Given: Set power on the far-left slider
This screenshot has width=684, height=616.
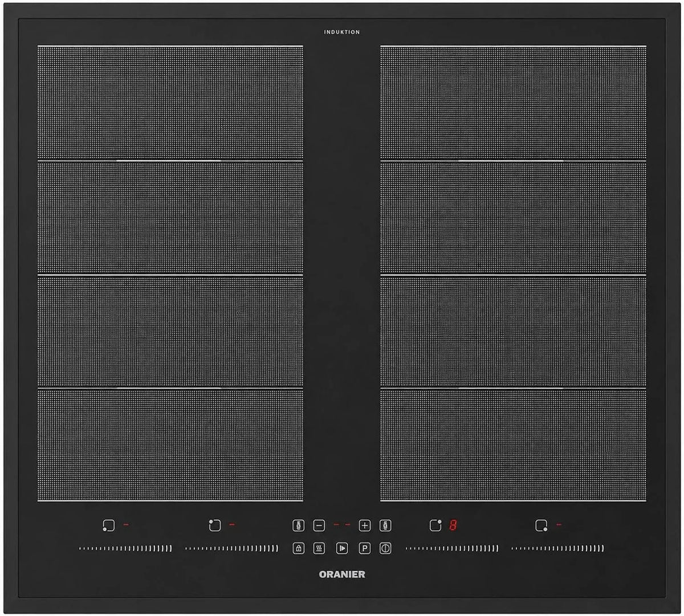Looking at the screenshot, I should (125, 549).
